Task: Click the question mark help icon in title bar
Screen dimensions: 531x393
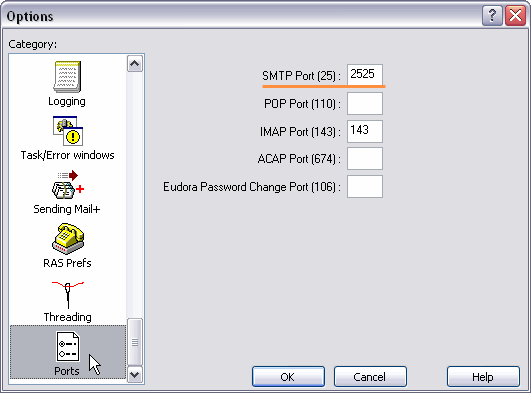Action: tap(492, 16)
